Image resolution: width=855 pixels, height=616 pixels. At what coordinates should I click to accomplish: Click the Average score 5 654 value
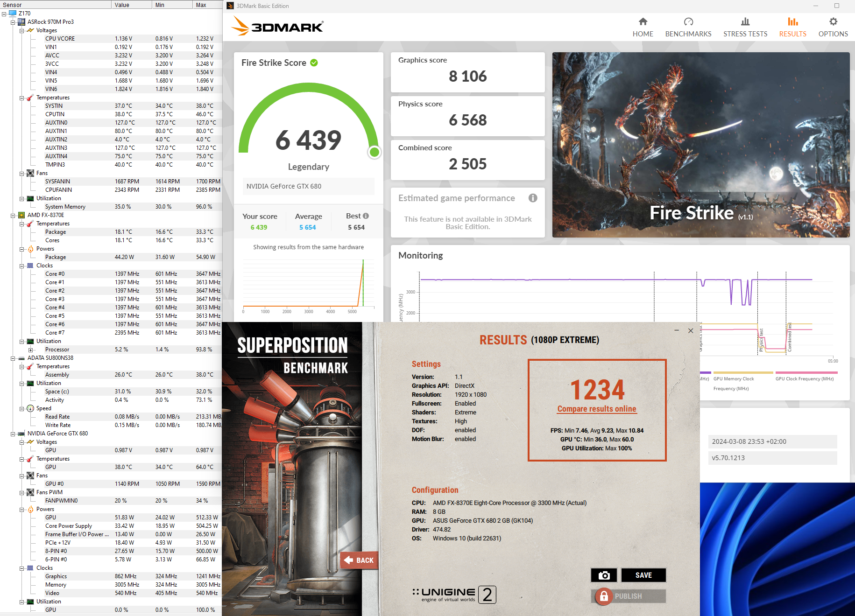click(x=308, y=227)
